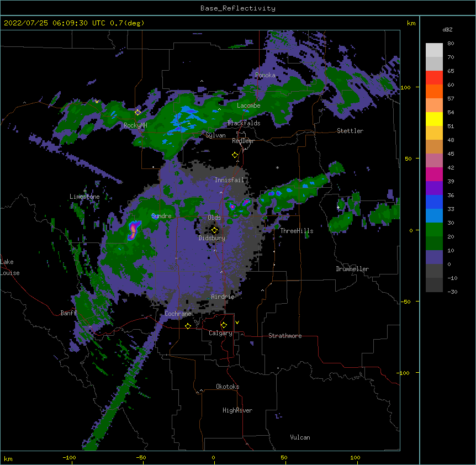Click the RockyMH label

point(135,125)
